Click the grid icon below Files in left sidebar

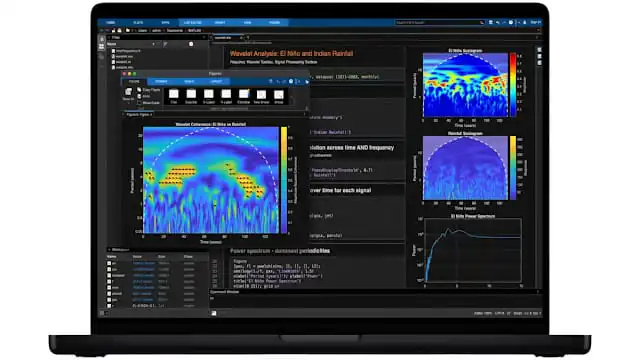click(102, 47)
